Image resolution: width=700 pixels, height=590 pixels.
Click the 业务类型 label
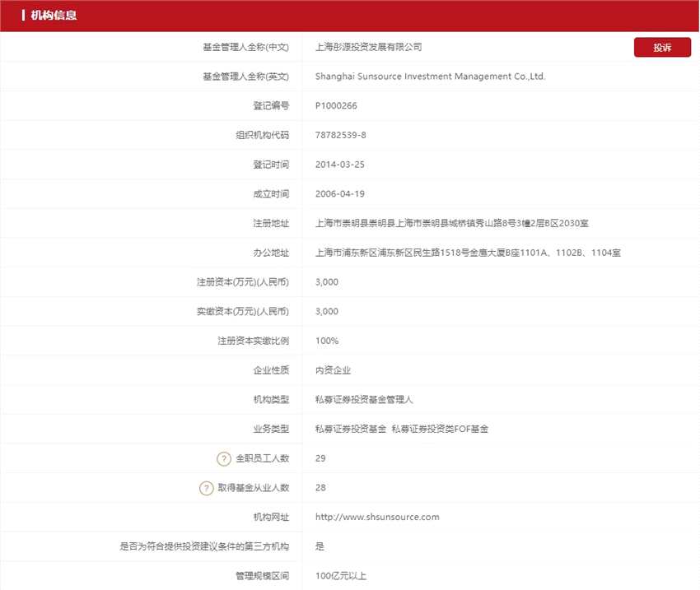(x=272, y=429)
